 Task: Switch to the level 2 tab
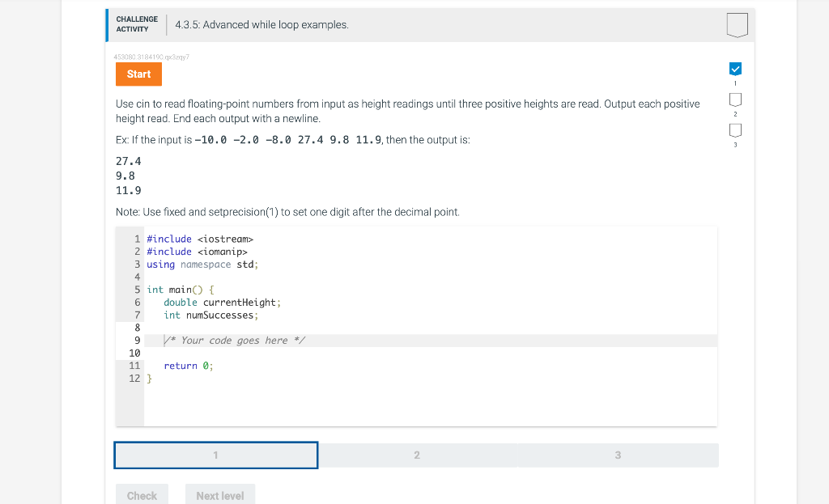(416, 455)
